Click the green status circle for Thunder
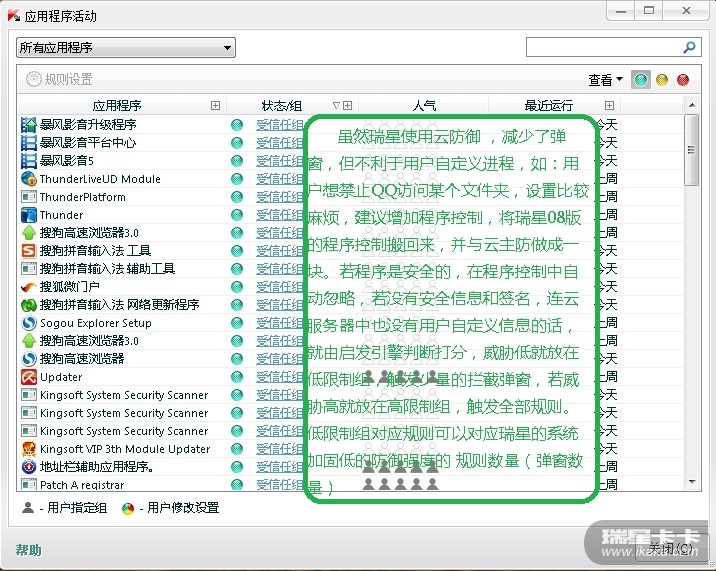 tap(237, 215)
